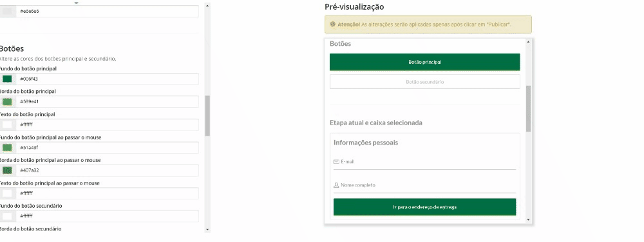Click the Borda do botão principal ao passar o mouse label

coord(50,160)
